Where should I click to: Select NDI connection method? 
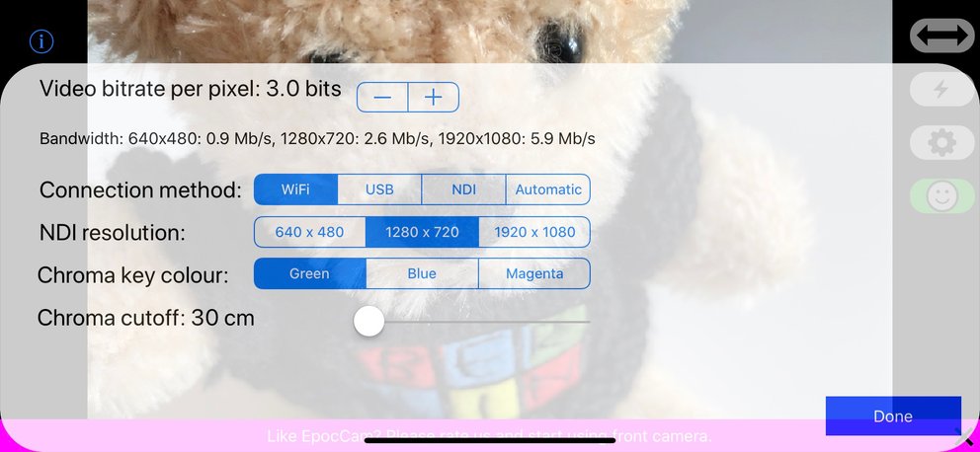click(x=463, y=189)
